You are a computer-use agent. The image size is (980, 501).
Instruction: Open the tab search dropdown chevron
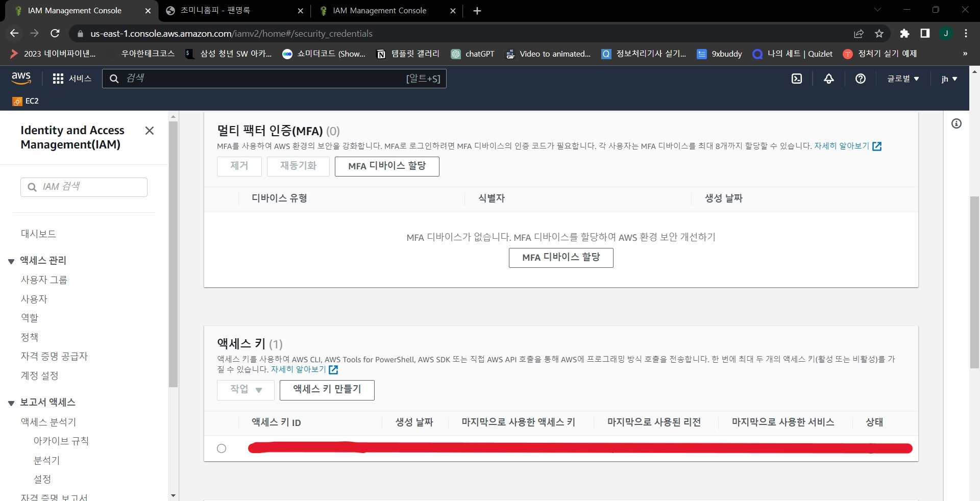pyautogui.click(x=877, y=10)
